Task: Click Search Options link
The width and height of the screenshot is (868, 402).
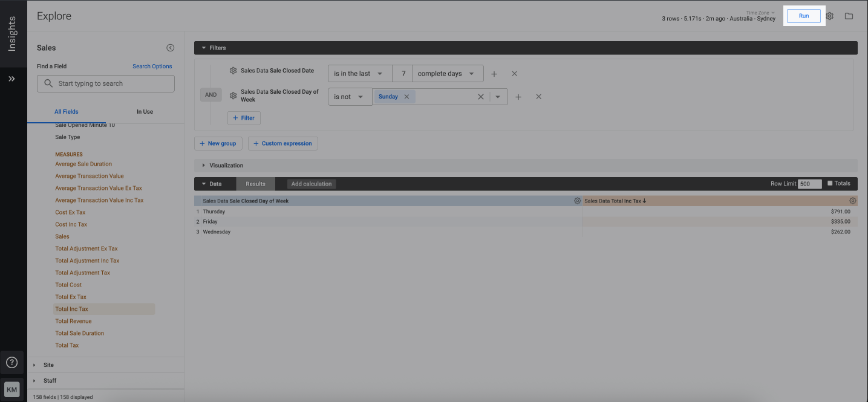Action: 152,66
